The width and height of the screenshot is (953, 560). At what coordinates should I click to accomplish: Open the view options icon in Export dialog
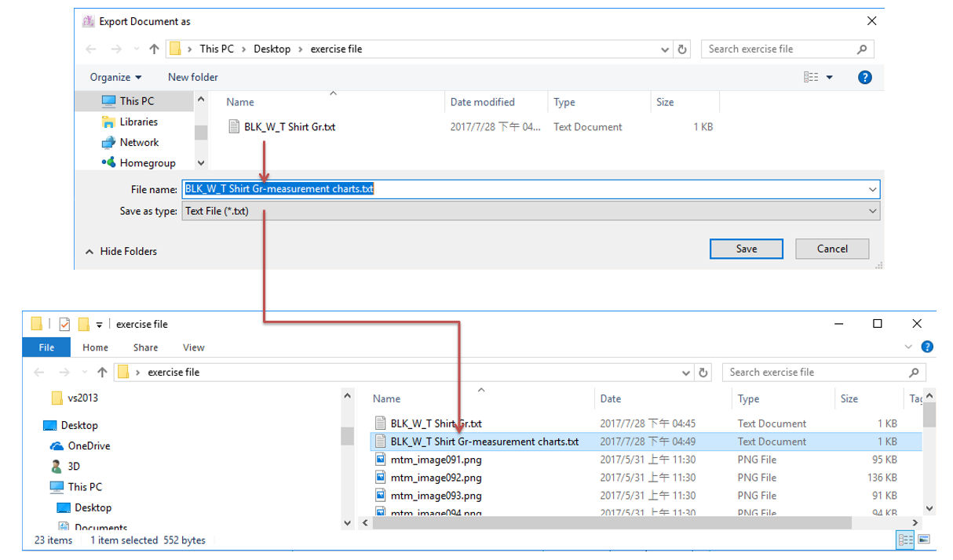[811, 77]
